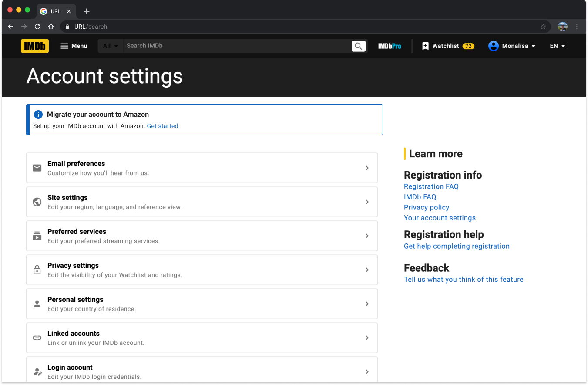Expand the Privacy settings chevron
Viewport: 588px width, 385px height.
tap(367, 270)
